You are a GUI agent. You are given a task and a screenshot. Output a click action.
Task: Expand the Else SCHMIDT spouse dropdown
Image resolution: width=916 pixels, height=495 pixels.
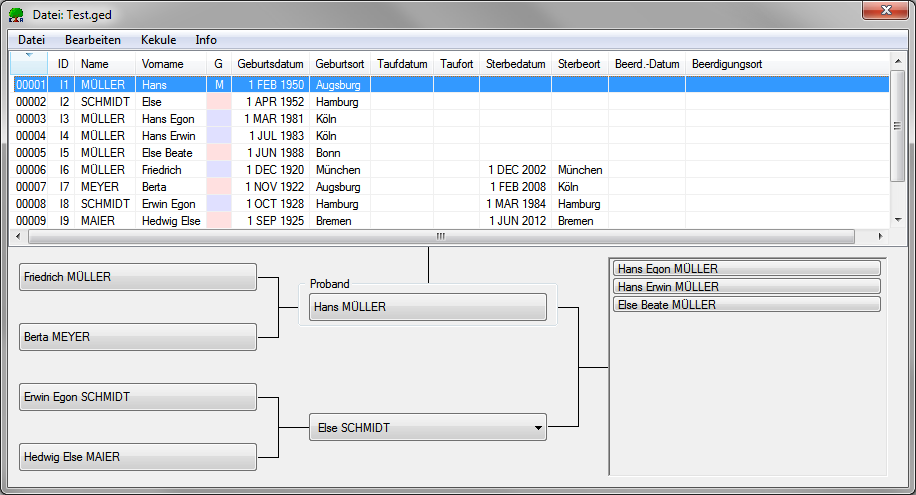tap(538, 428)
